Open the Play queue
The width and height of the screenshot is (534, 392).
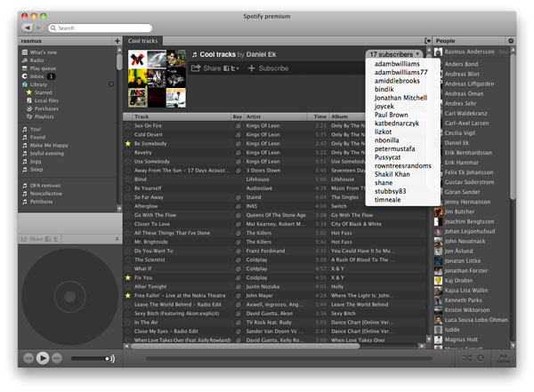[39, 68]
